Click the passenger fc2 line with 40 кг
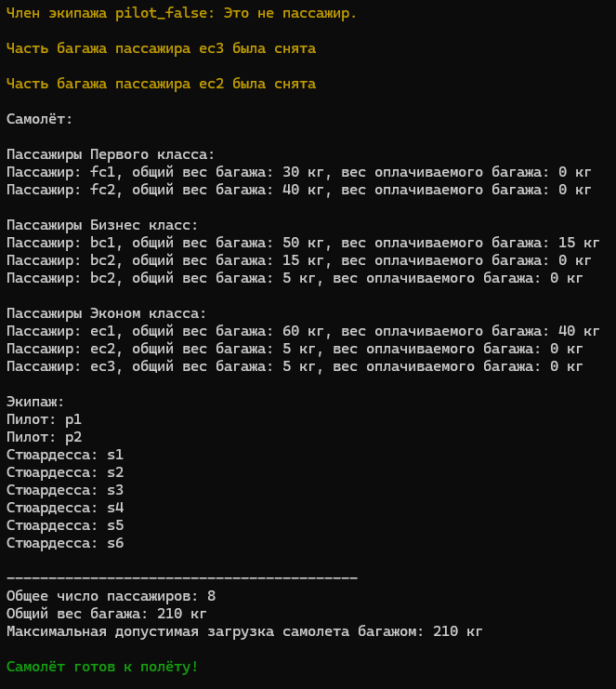 coord(299,190)
